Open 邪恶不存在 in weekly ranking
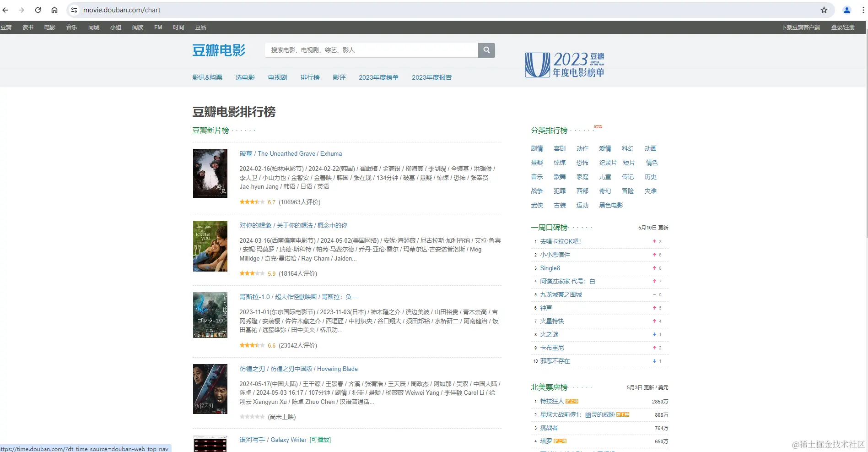Image resolution: width=868 pixels, height=452 pixels. (x=555, y=361)
